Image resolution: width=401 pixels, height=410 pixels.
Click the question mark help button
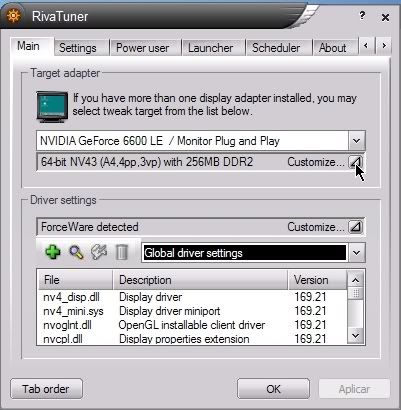pos(362,15)
